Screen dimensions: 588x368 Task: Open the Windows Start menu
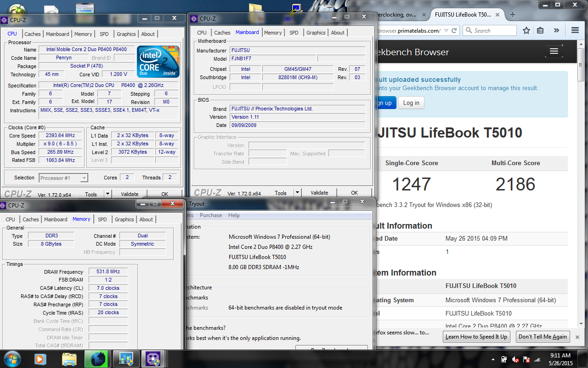coord(12,358)
